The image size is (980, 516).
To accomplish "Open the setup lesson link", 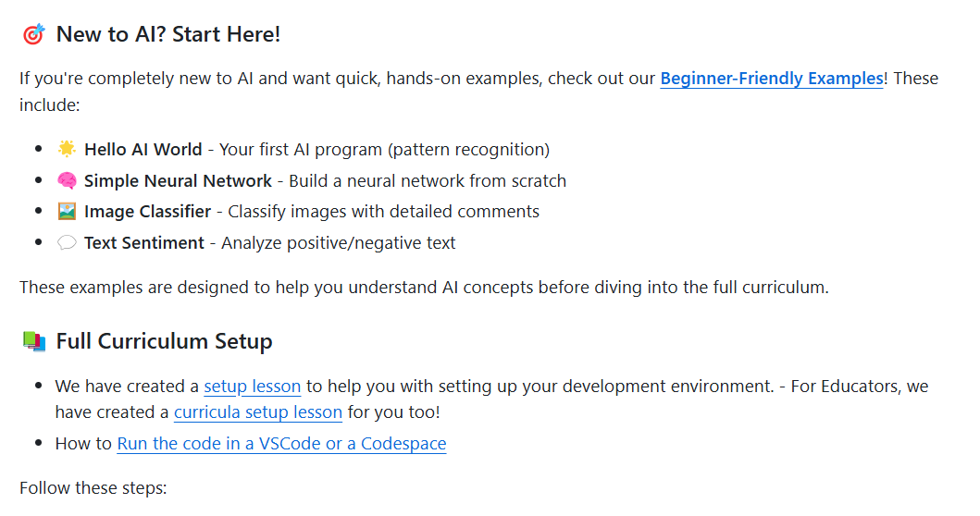I will pos(253,387).
